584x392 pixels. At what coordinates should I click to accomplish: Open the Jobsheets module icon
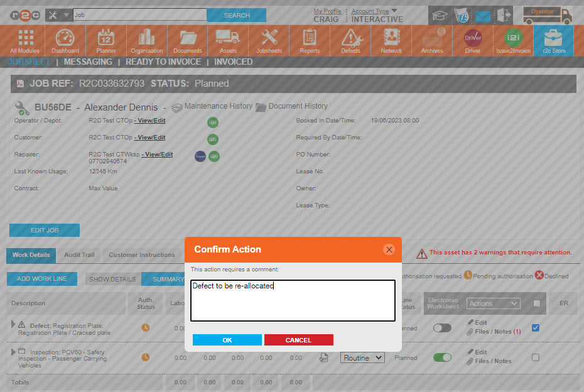[269, 40]
